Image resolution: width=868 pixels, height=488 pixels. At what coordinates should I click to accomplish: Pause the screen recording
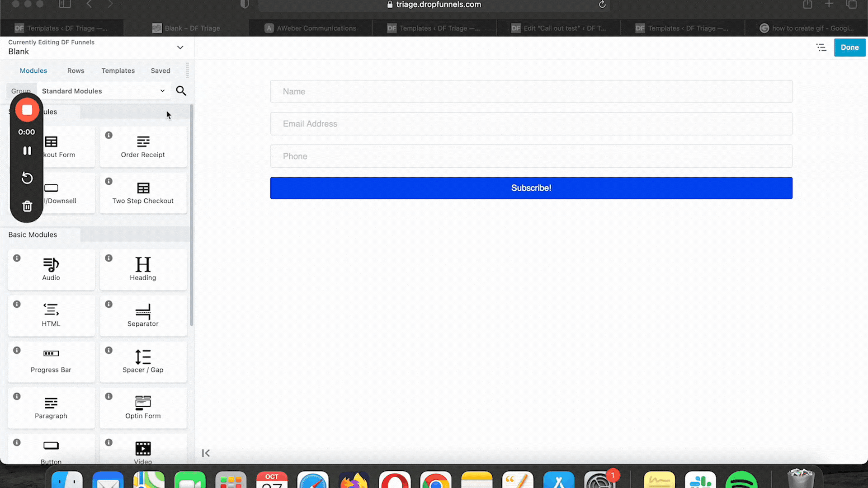[x=27, y=151]
